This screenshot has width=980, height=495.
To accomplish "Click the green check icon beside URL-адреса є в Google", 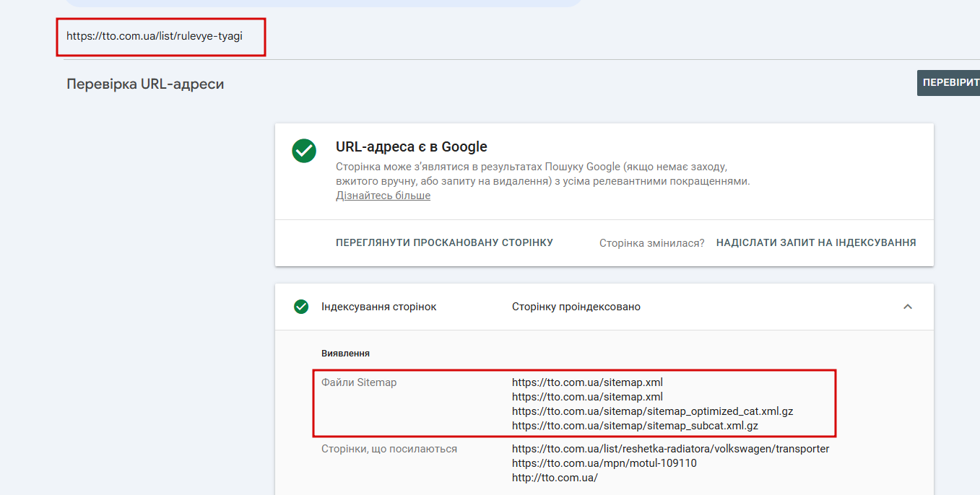I will tap(304, 151).
